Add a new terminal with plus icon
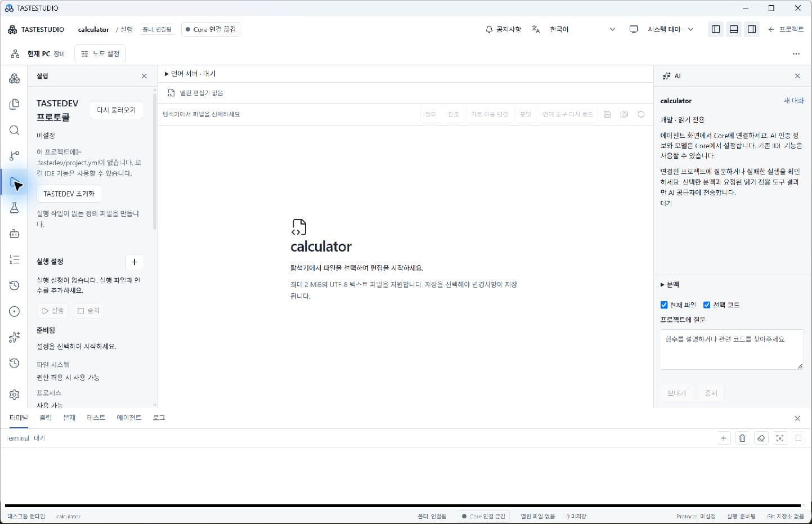Image resolution: width=812 pixels, height=524 pixels. pyautogui.click(x=724, y=438)
